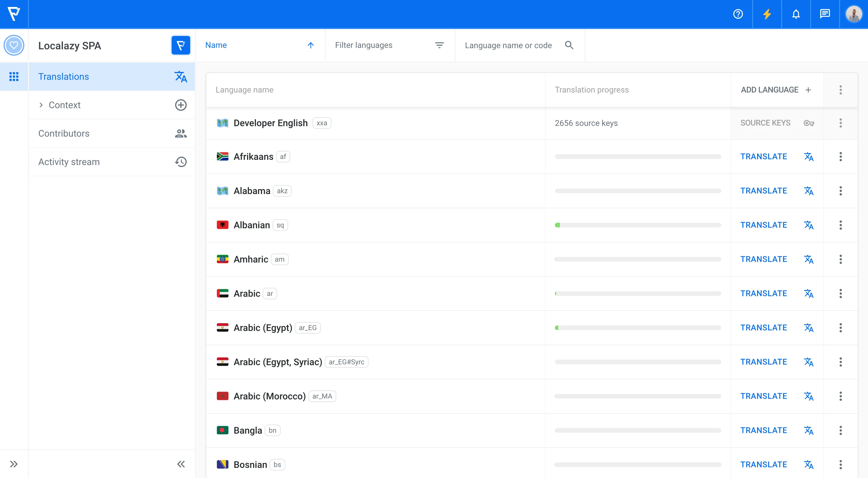Image resolution: width=868 pixels, height=478 pixels.
Task: Collapse sidebar with double left chevron
Action: [x=181, y=464]
